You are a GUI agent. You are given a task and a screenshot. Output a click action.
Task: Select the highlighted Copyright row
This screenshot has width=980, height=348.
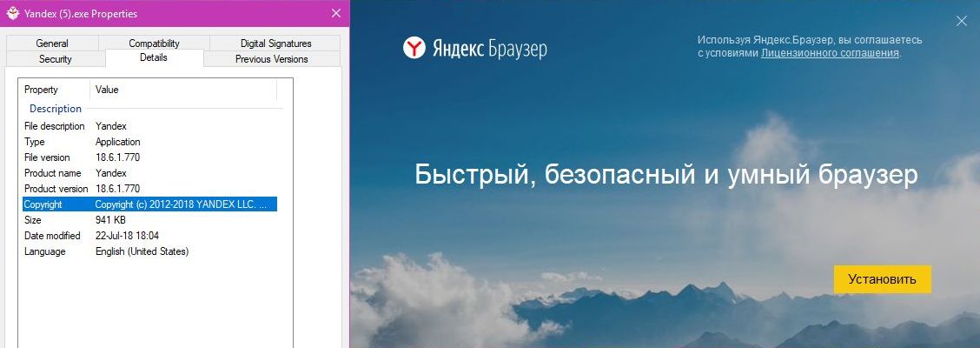[x=149, y=204]
